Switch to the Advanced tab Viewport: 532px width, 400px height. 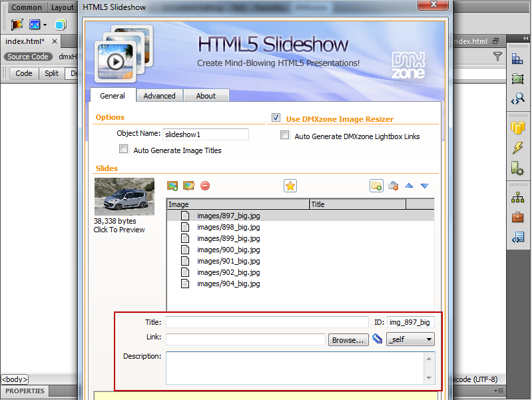tap(159, 96)
